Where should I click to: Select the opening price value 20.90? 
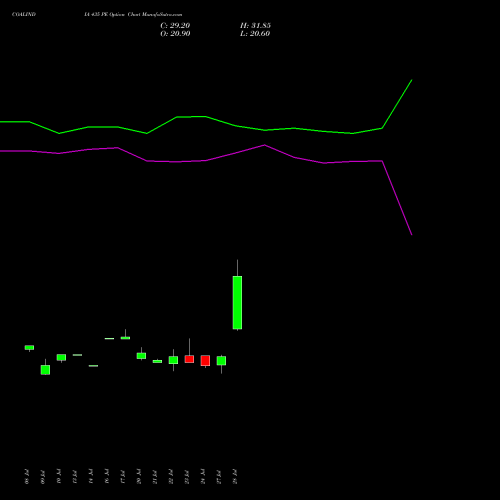(180, 34)
